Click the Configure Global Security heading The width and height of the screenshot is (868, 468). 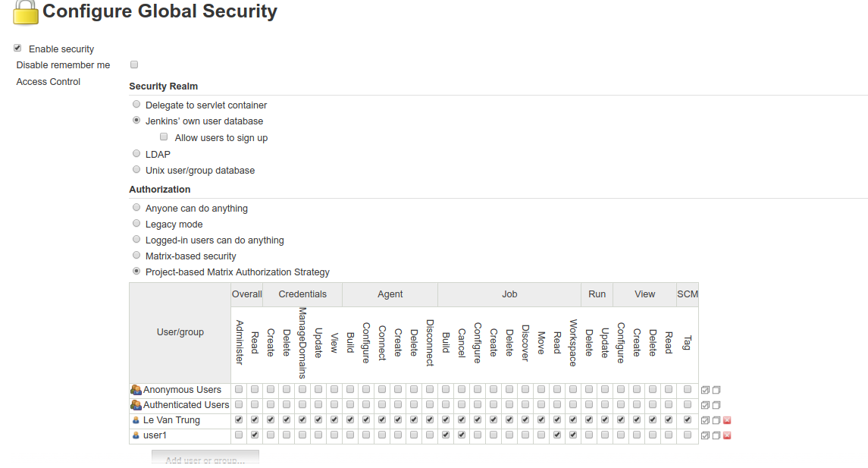tap(160, 11)
